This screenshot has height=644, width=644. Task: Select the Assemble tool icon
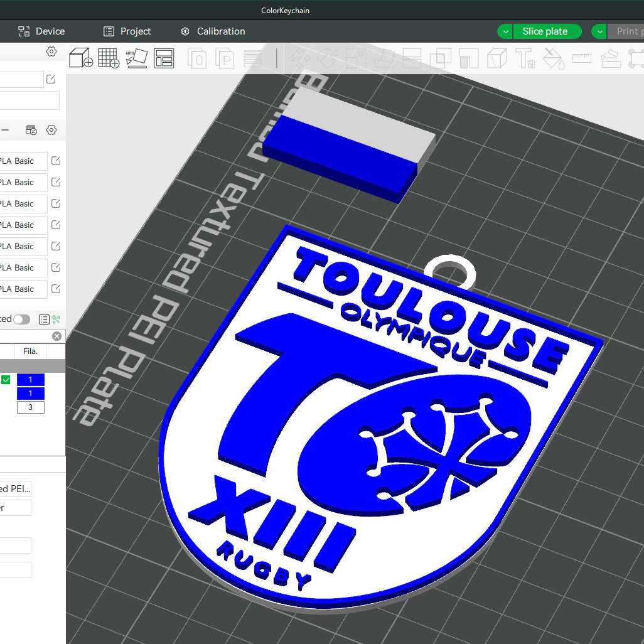pos(610,58)
